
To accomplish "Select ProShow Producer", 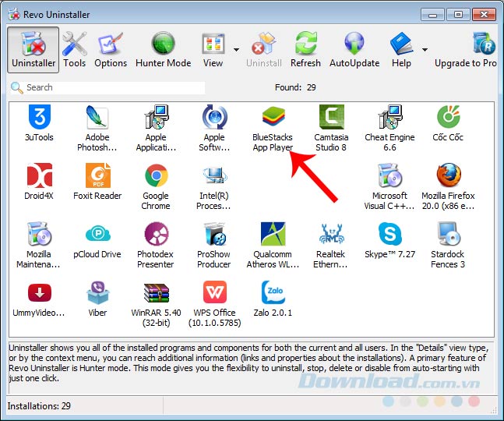I will point(214,245).
